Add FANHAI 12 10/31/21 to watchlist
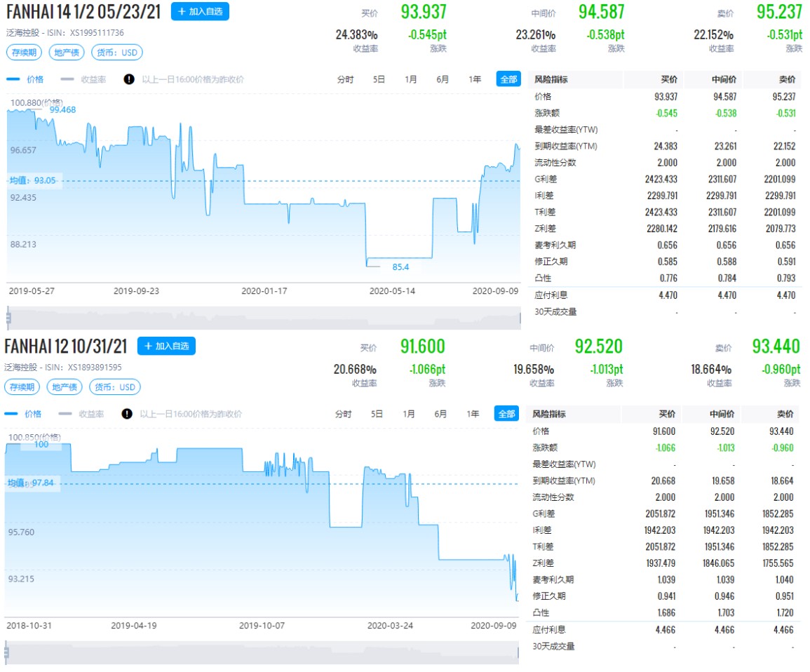The image size is (810, 672). tap(166, 346)
